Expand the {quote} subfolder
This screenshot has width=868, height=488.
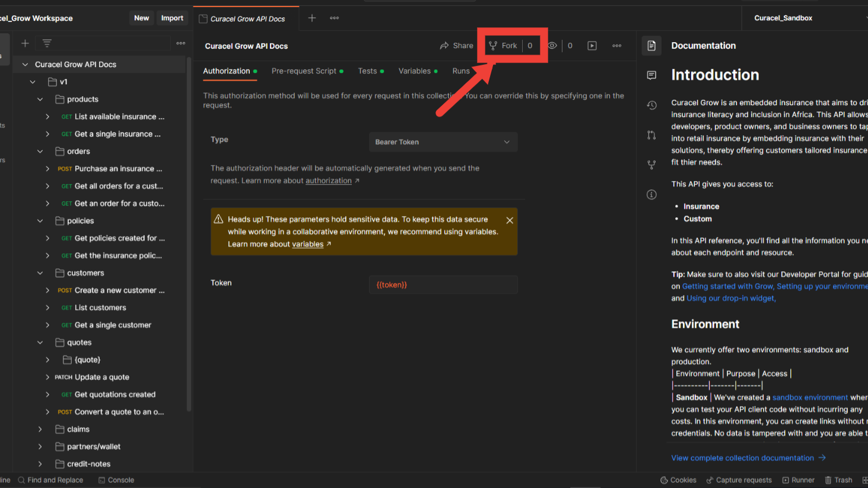[x=47, y=360]
